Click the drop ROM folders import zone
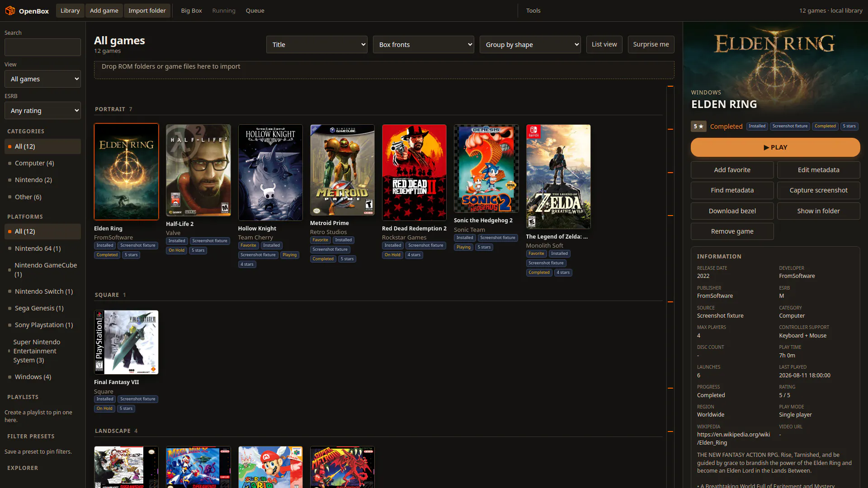The height and width of the screenshot is (488, 868). click(x=384, y=70)
